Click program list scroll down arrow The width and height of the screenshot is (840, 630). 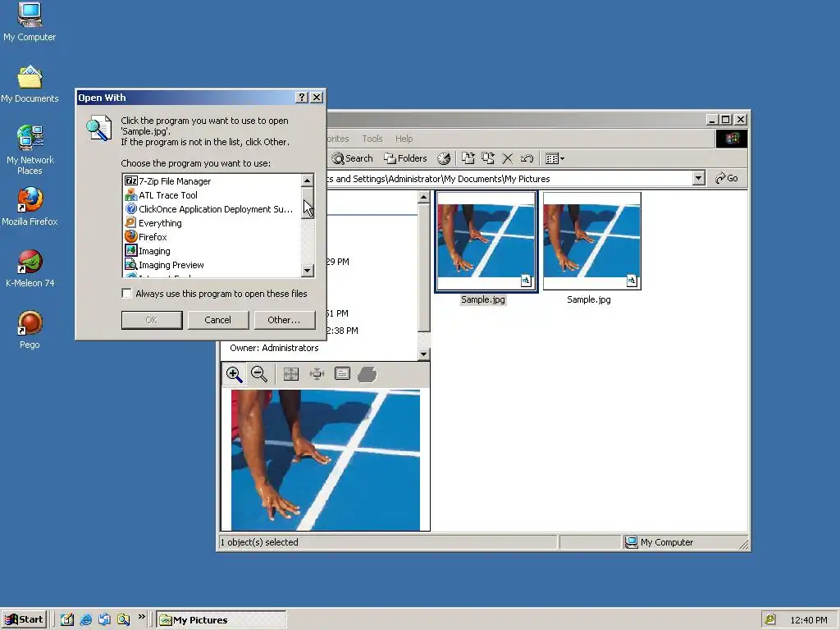[x=307, y=271]
